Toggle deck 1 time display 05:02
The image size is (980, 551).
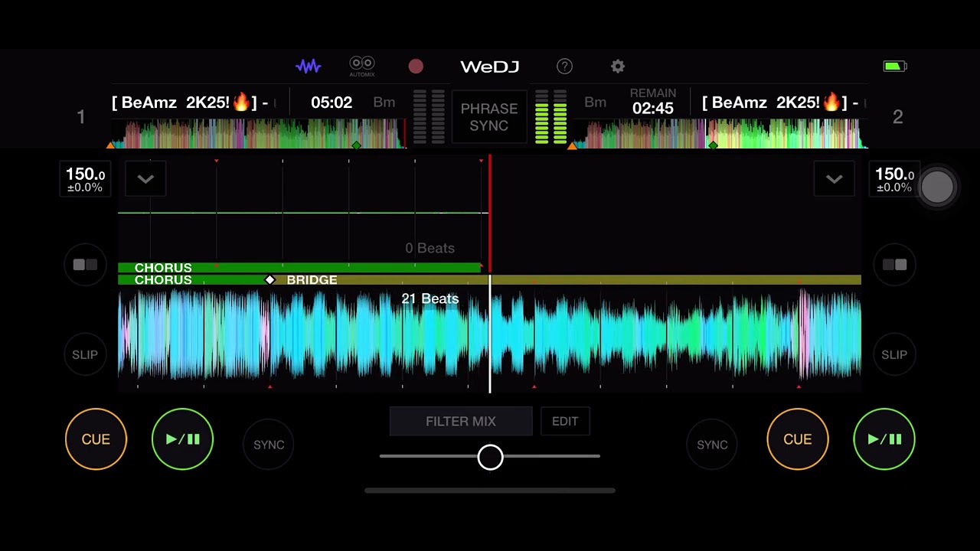pos(332,103)
